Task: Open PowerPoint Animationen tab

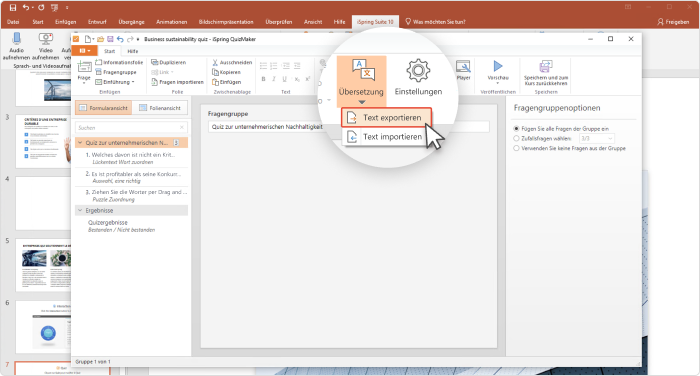Action: [x=171, y=22]
